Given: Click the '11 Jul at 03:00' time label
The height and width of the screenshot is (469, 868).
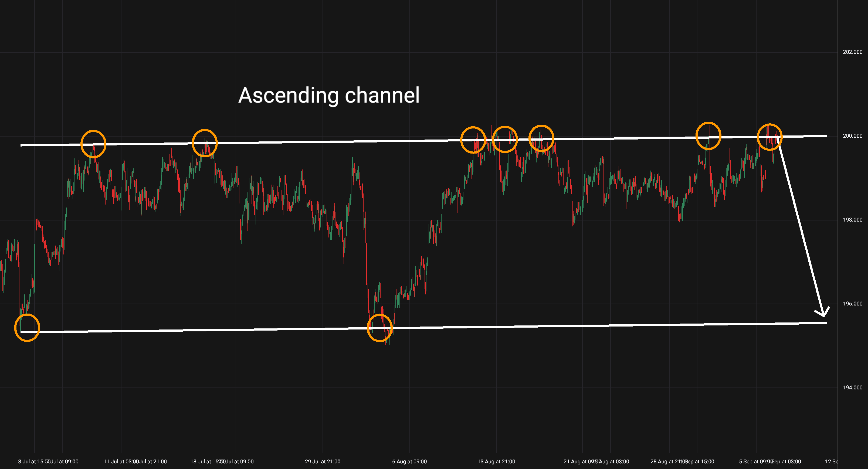Looking at the screenshot, I should 120,462.
